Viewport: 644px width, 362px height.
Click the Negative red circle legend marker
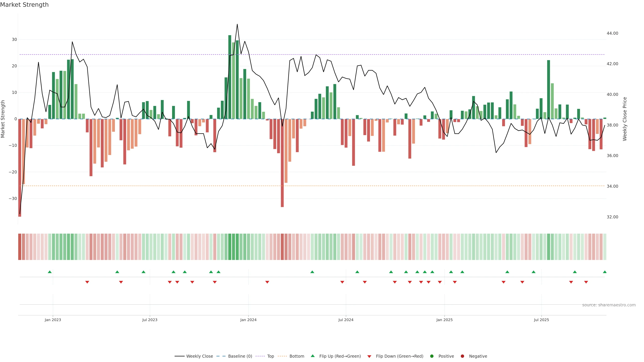[x=462, y=356]
